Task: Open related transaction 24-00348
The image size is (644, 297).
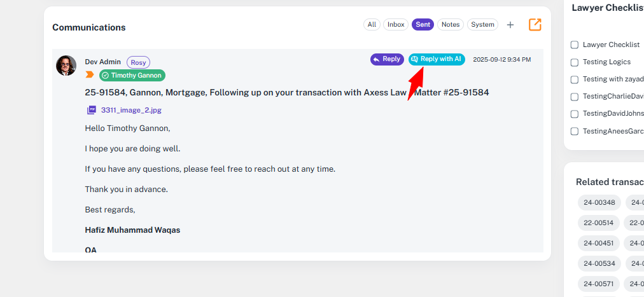Action: point(599,203)
